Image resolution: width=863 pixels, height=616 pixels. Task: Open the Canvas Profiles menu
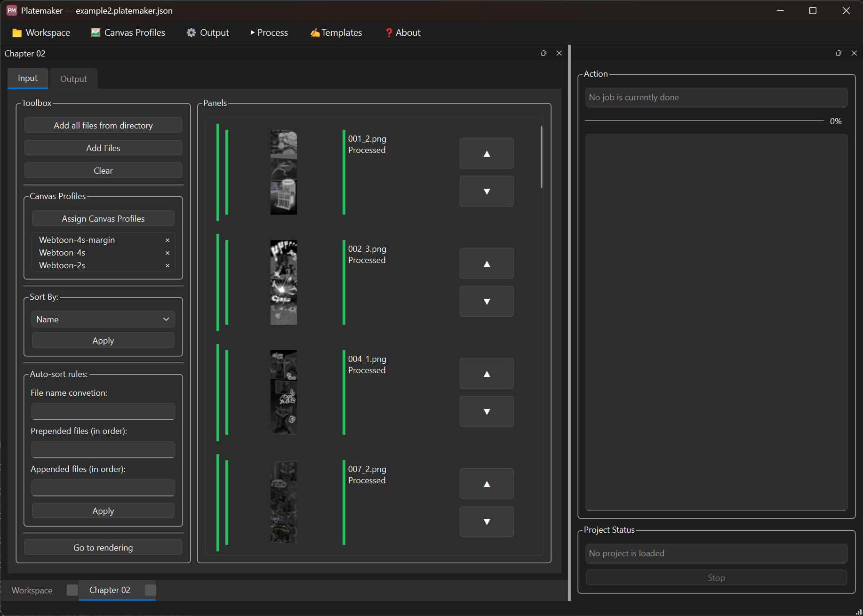pyautogui.click(x=128, y=32)
